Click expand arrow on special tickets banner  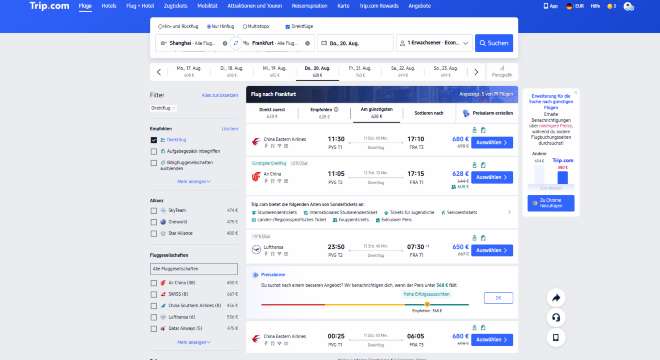(x=509, y=212)
